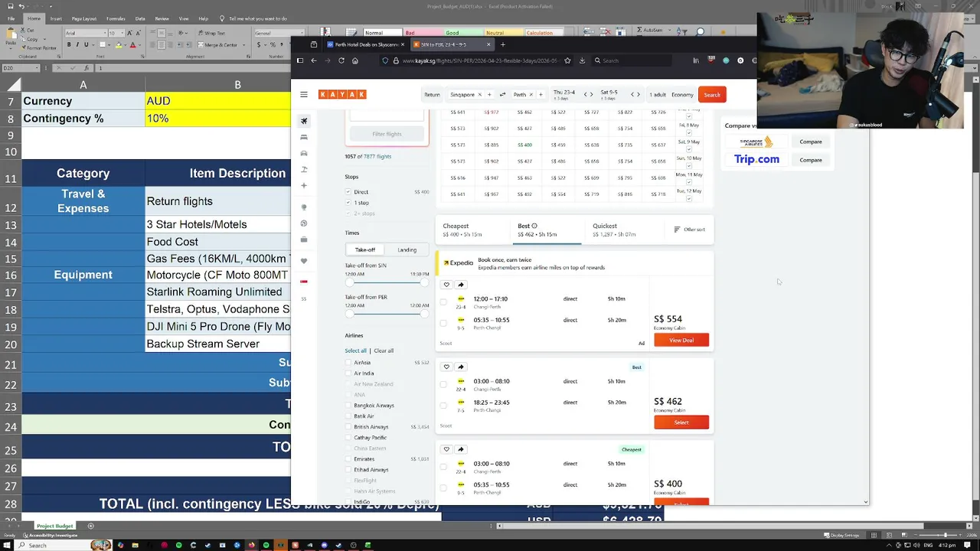Viewport: 980px width, 551px height.
Task: Toggle Bold in Excel ribbon
Action: pos(69,44)
